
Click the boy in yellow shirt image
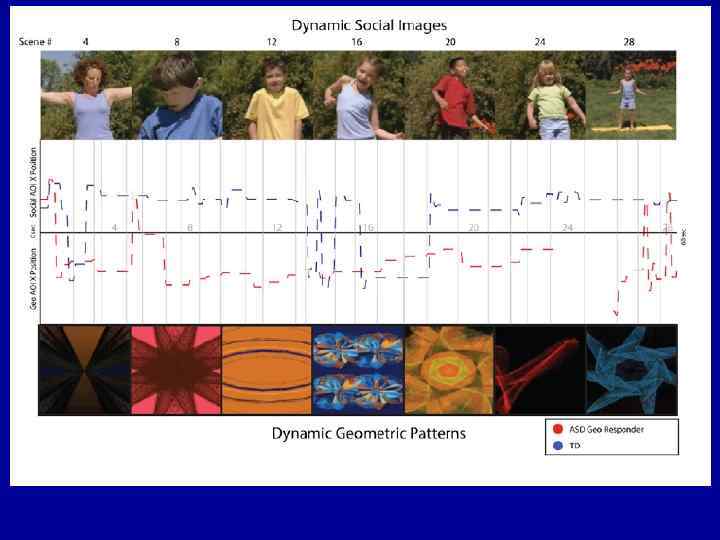tap(268, 95)
